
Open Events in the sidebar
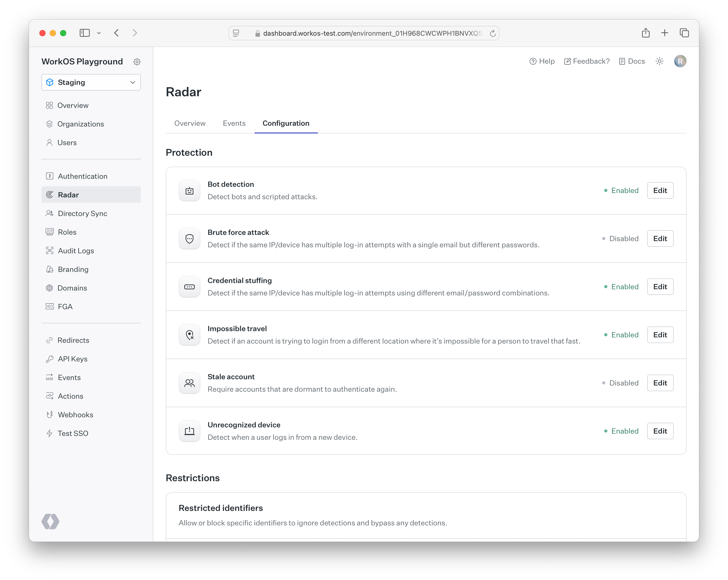pos(91,377)
